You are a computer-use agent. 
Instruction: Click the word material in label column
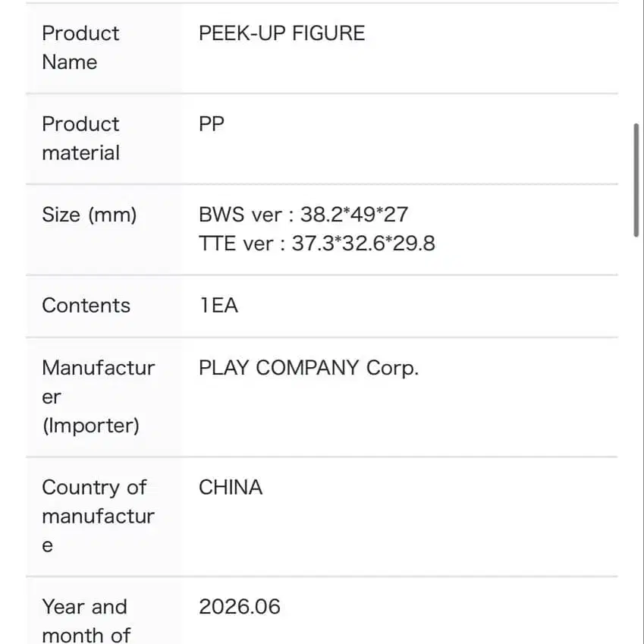[x=81, y=152]
